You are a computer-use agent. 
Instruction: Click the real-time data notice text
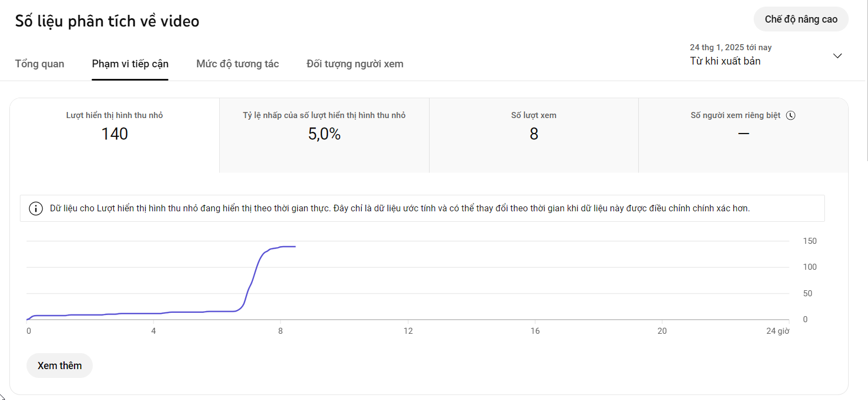(399, 209)
